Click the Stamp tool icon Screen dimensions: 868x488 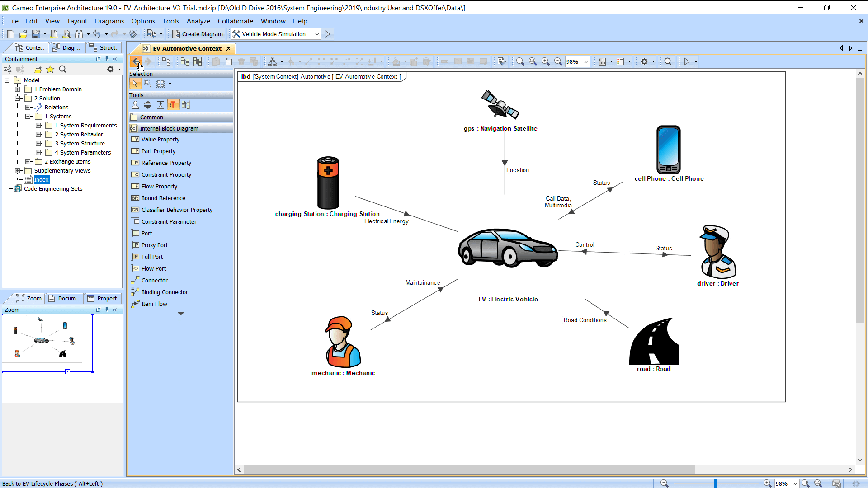135,105
